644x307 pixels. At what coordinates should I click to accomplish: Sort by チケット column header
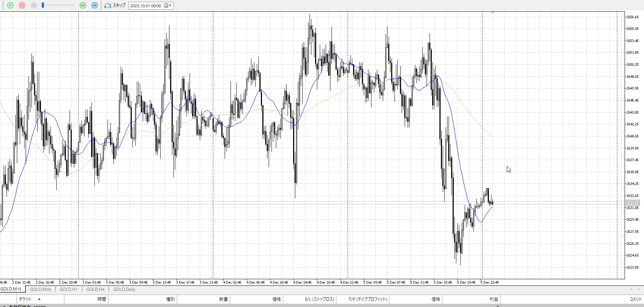click(26, 299)
